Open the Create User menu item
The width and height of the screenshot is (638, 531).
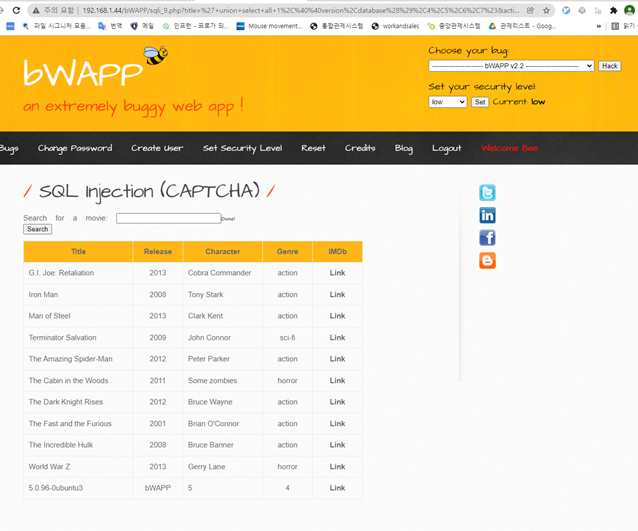[157, 149]
